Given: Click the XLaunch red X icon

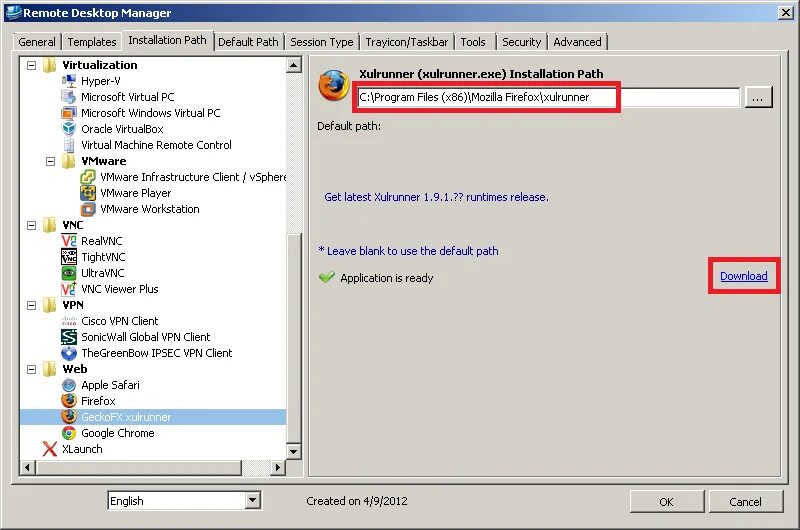Looking at the screenshot, I should click(x=50, y=449).
